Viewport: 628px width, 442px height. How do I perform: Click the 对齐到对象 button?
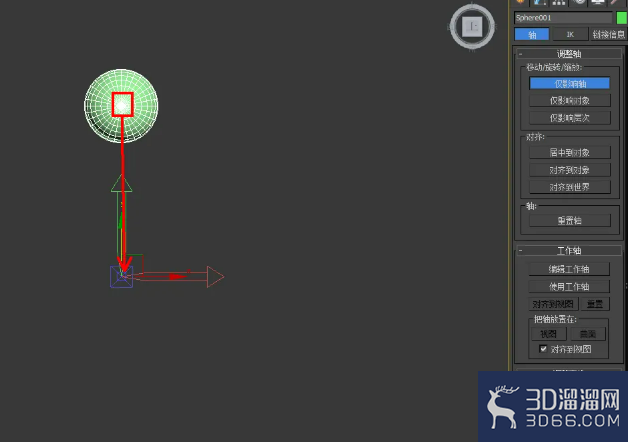(x=570, y=170)
